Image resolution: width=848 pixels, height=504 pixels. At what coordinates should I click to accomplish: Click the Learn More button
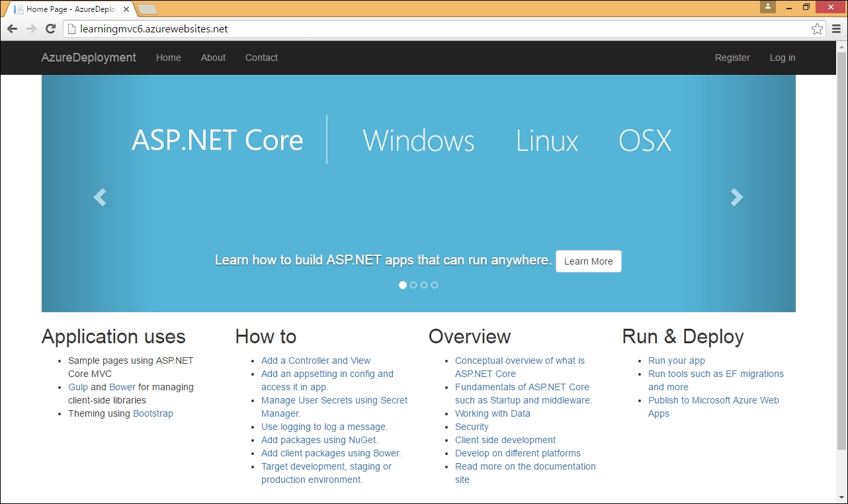(x=589, y=261)
